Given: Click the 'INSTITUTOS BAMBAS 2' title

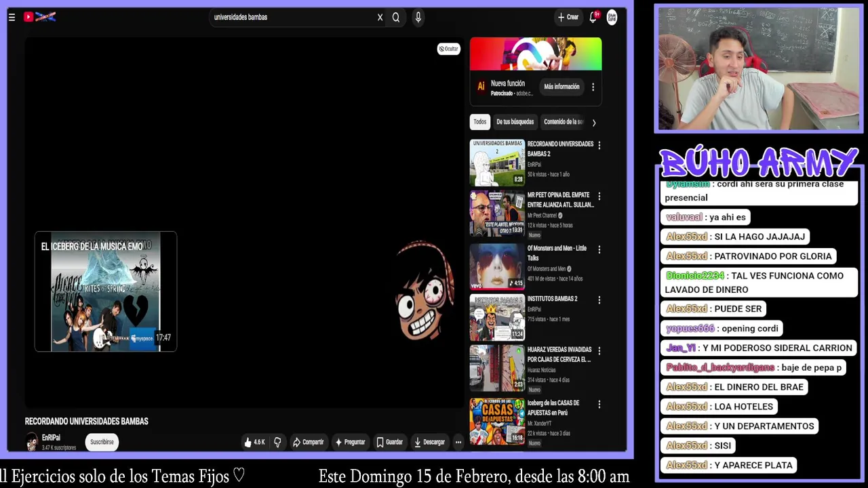Looking at the screenshot, I should pos(553,299).
